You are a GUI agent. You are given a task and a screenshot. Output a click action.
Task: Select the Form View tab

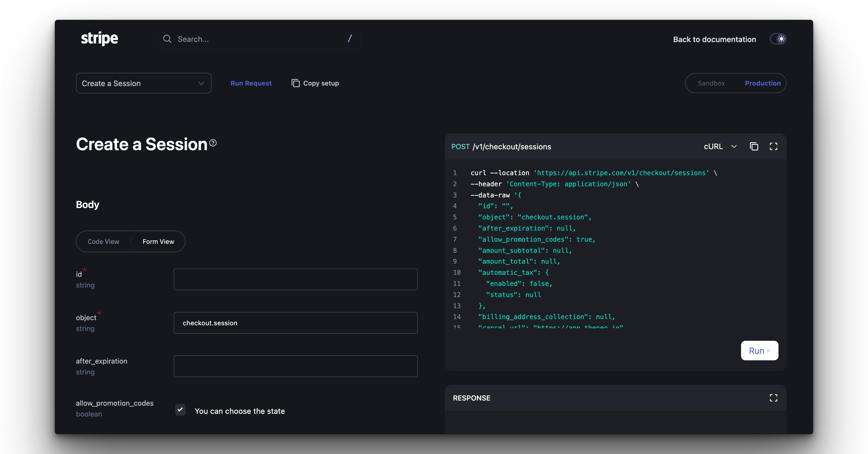[158, 241]
